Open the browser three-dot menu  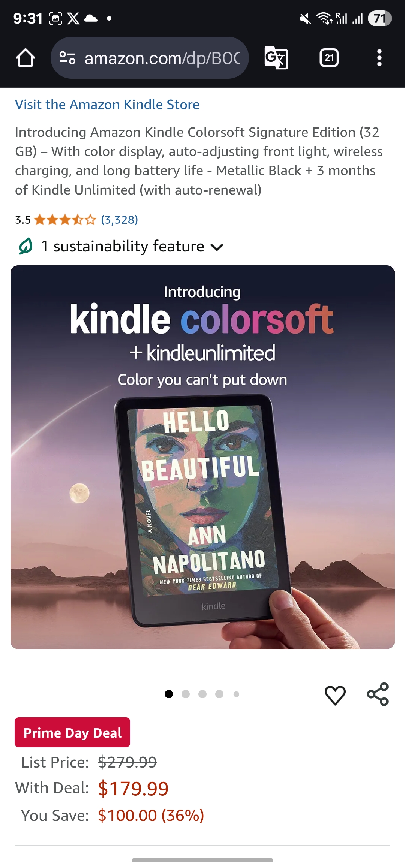pos(379,58)
